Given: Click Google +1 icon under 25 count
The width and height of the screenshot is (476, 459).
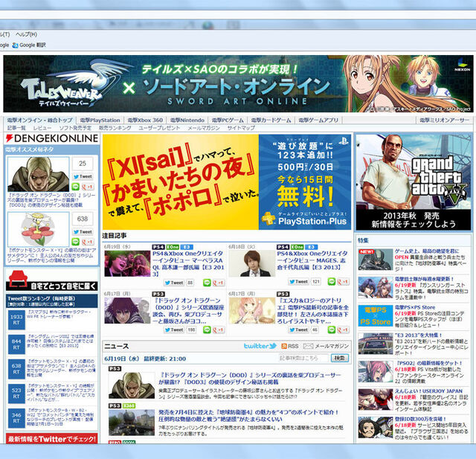Looking at the screenshot, I should [x=88, y=187].
